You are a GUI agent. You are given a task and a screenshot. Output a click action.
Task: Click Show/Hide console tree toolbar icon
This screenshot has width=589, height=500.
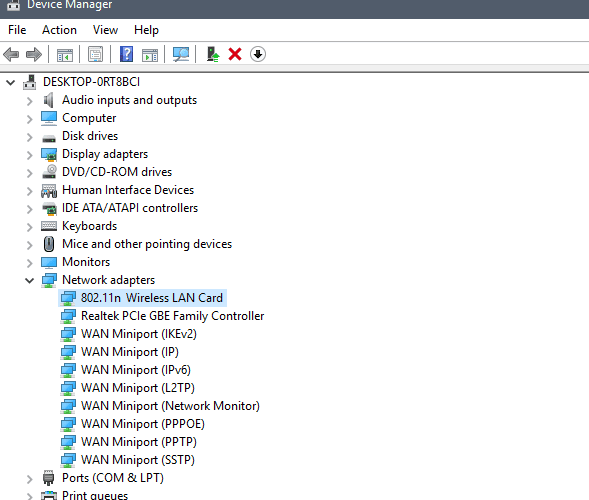coord(65,54)
